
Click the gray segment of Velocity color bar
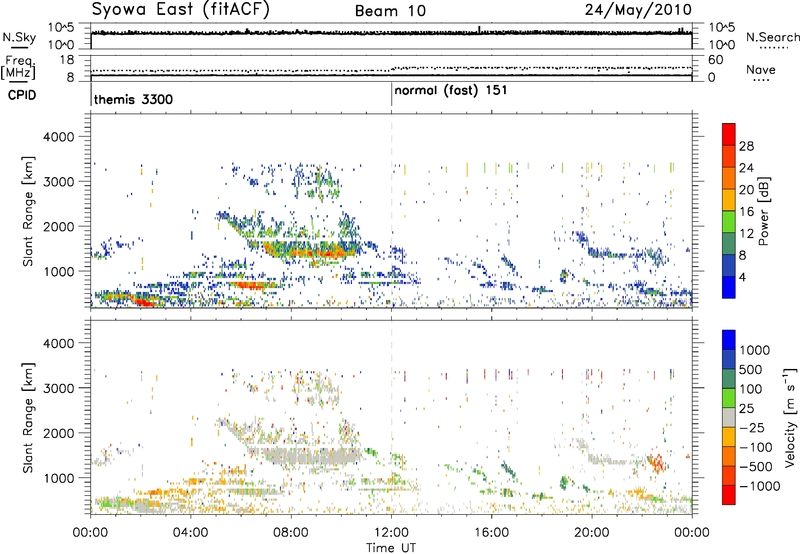729,417
